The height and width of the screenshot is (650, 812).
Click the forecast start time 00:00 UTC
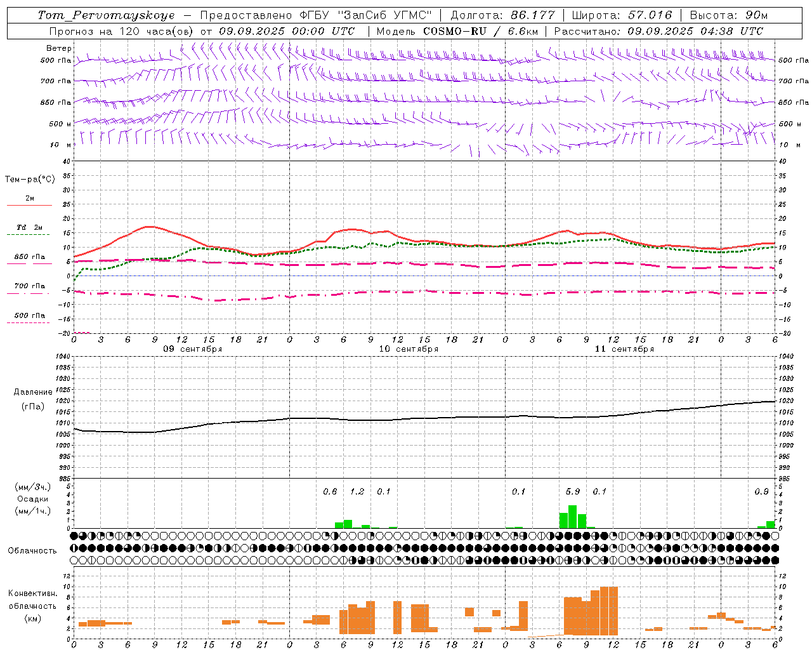323,31
